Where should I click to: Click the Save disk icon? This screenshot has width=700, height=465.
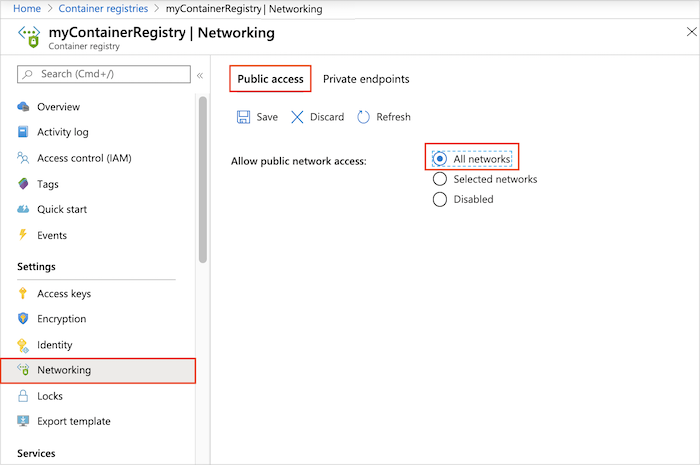(x=243, y=117)
